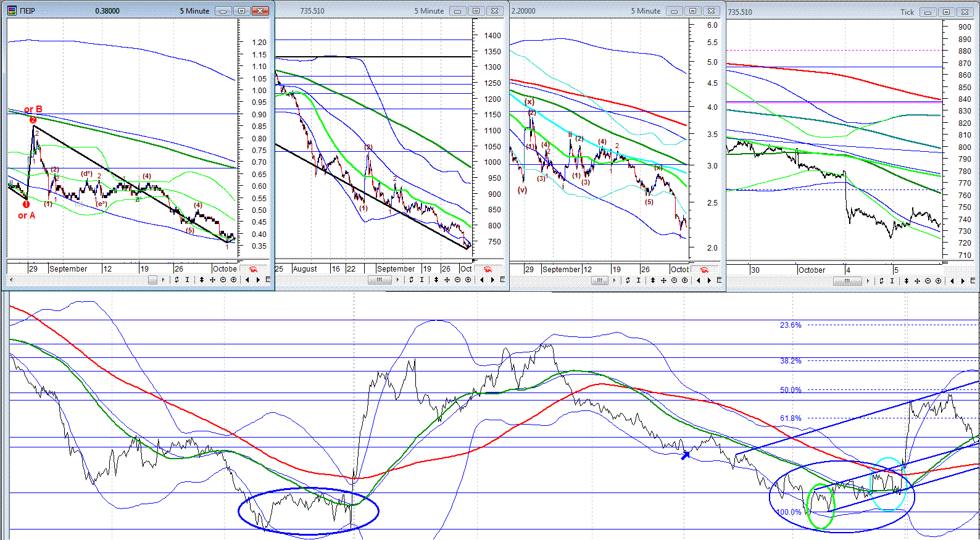
Task: Zoom out the 2.20000 chart
Action: click(674, 280)
